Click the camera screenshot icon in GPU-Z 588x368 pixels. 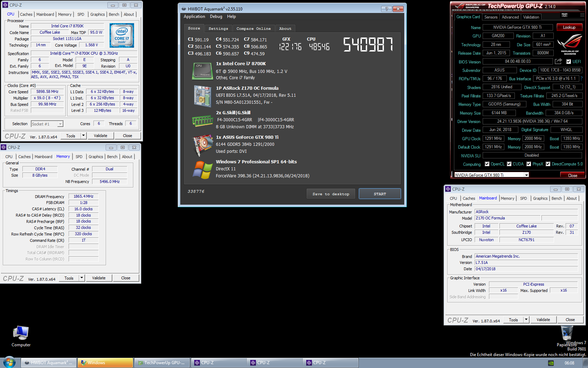point(565,15)
